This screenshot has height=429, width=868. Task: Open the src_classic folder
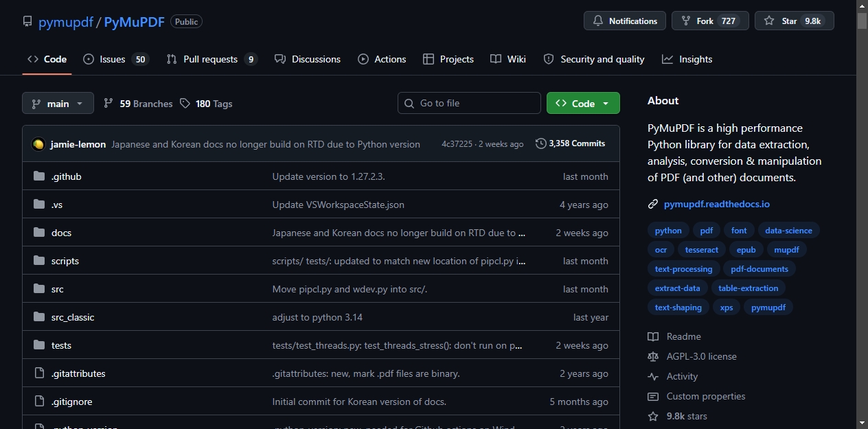73,317
